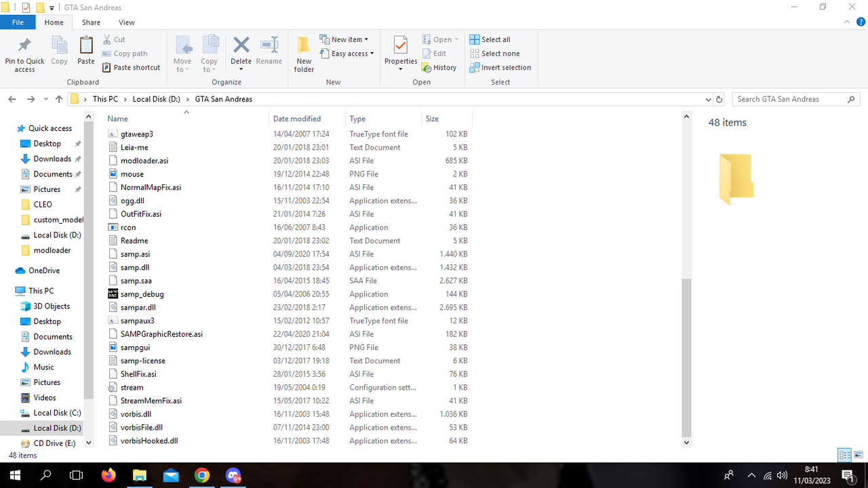Click the Paste button in the ribbon
The image size is (868, 488).
(x=86, y=52)
